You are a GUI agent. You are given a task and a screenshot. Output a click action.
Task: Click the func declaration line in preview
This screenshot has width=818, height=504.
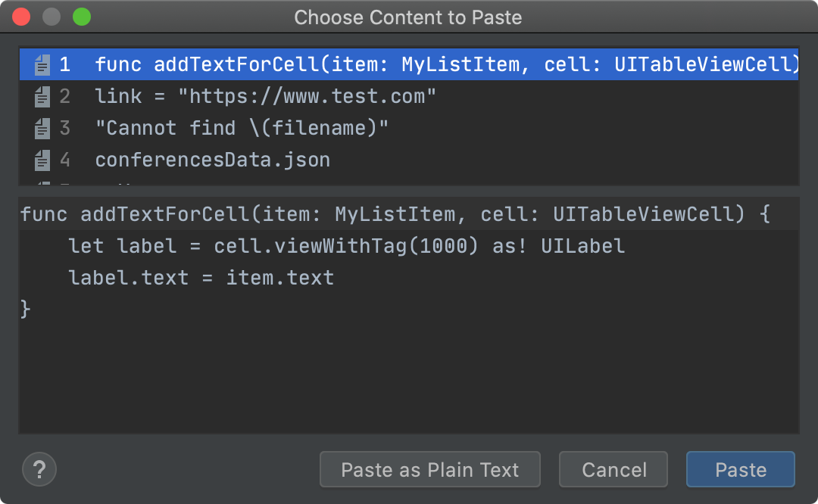pos(394,214)
